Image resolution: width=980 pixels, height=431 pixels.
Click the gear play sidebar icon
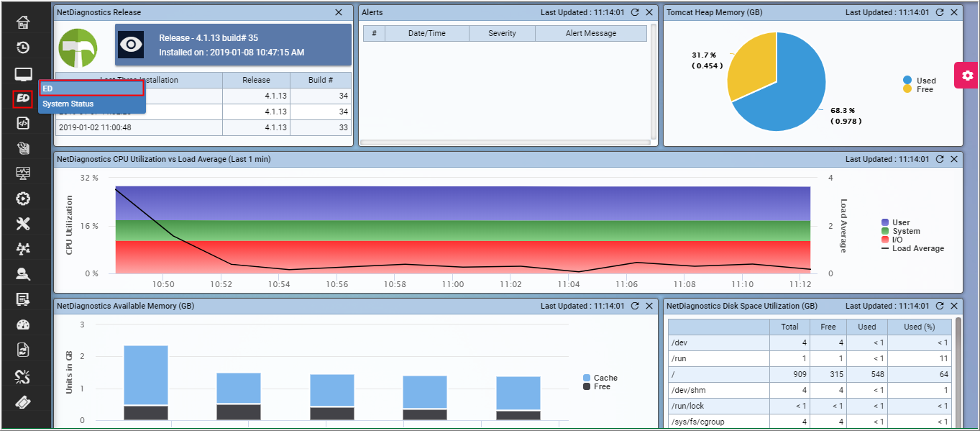23,199
